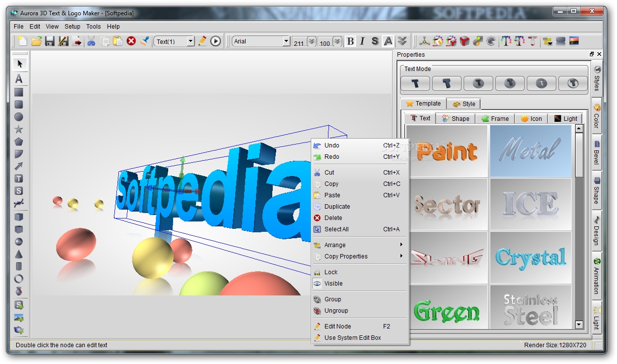This screenshot has height=364, width=617.
Task: Click Edit Node in the context menu
Action: pyautogui.click(x=360, y=327)
